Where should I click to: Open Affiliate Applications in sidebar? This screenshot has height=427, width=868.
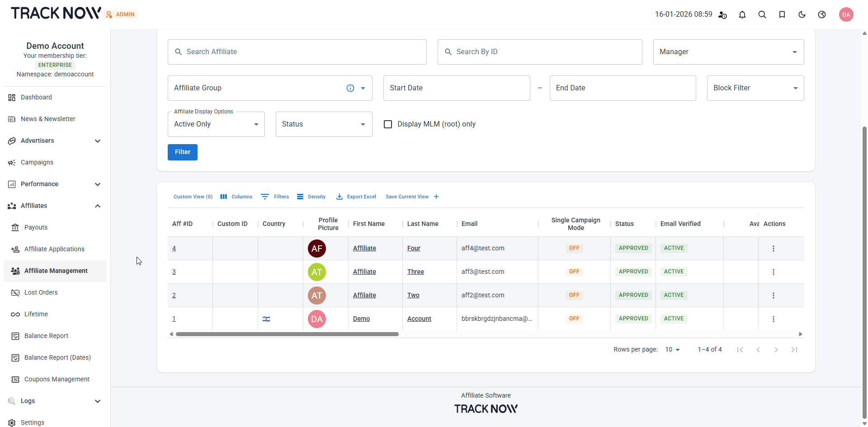click(54, 249)
